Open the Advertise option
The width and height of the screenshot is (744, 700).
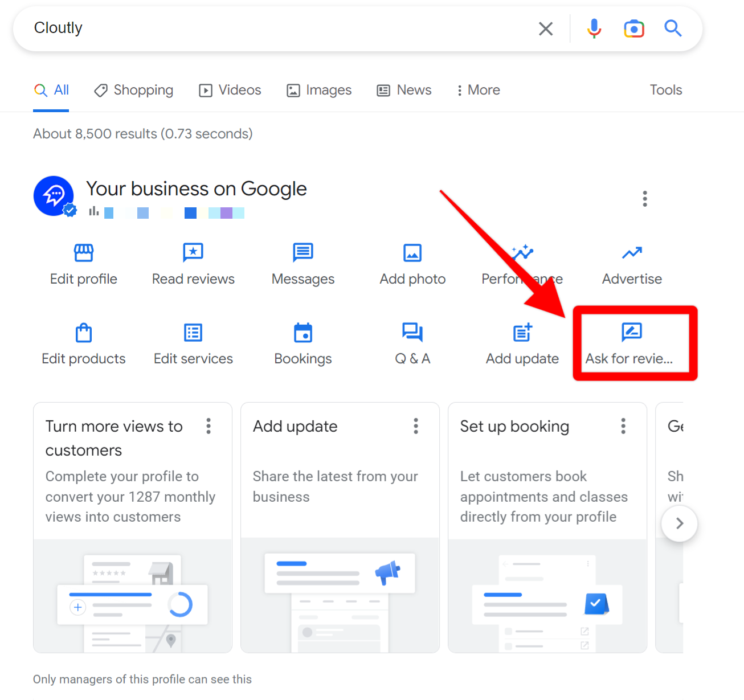click(x=631, y=253)
